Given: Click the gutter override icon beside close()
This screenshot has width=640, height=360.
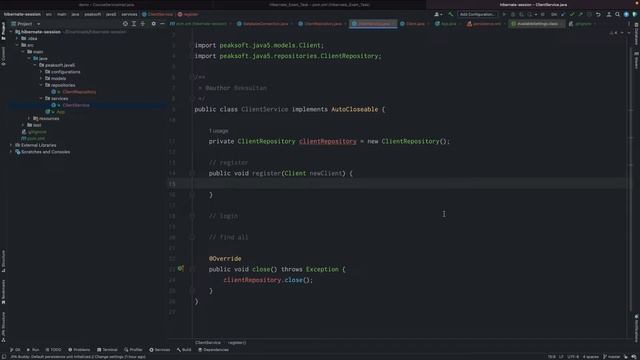Looking at the screenshot, I should 180,269.
